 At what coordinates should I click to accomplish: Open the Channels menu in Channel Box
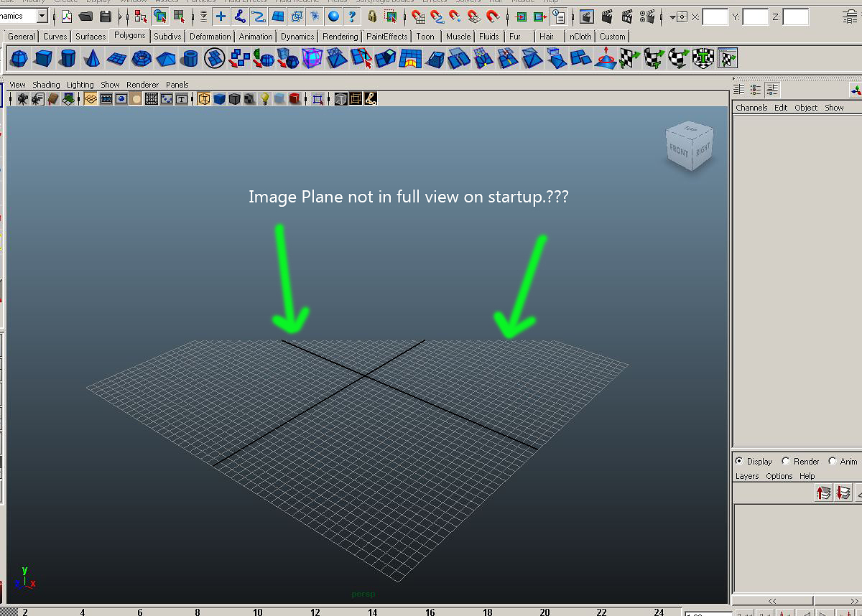coord(751,108)
